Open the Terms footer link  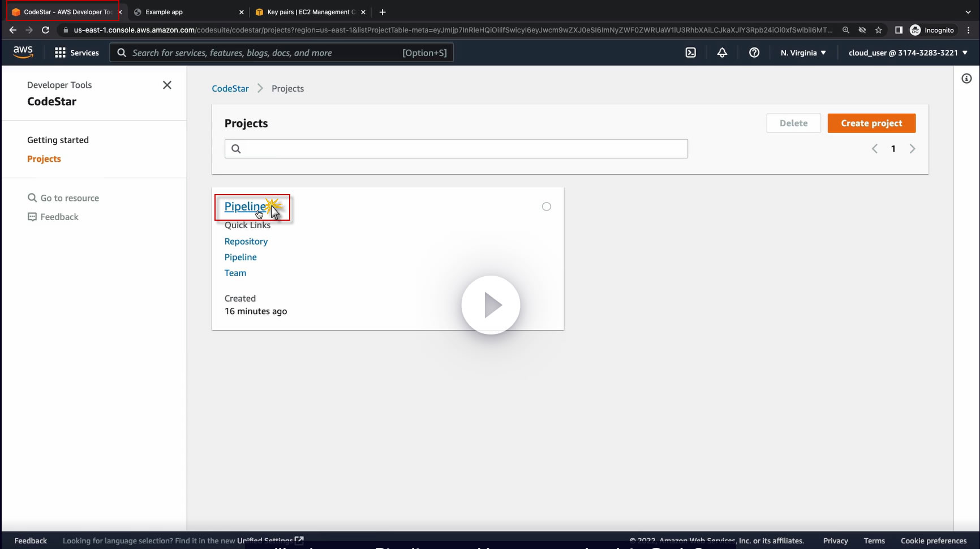[x=874, y=541]
